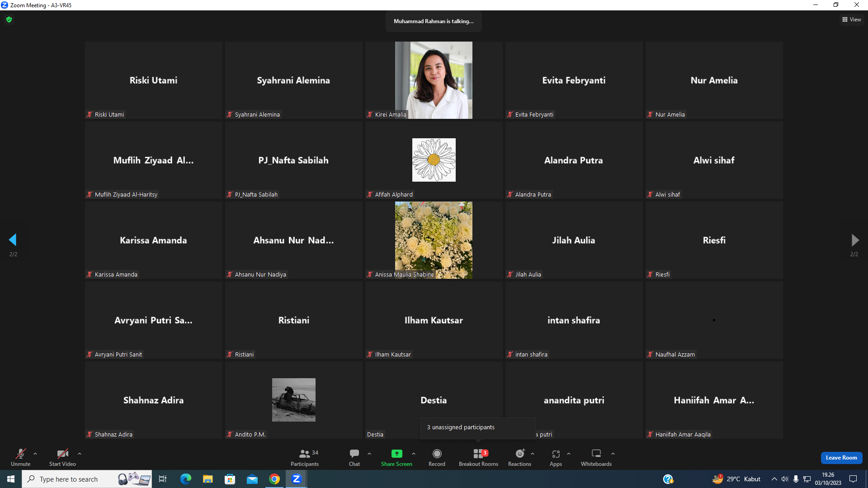Go to previous gallery page arrow

click(13, 240)
